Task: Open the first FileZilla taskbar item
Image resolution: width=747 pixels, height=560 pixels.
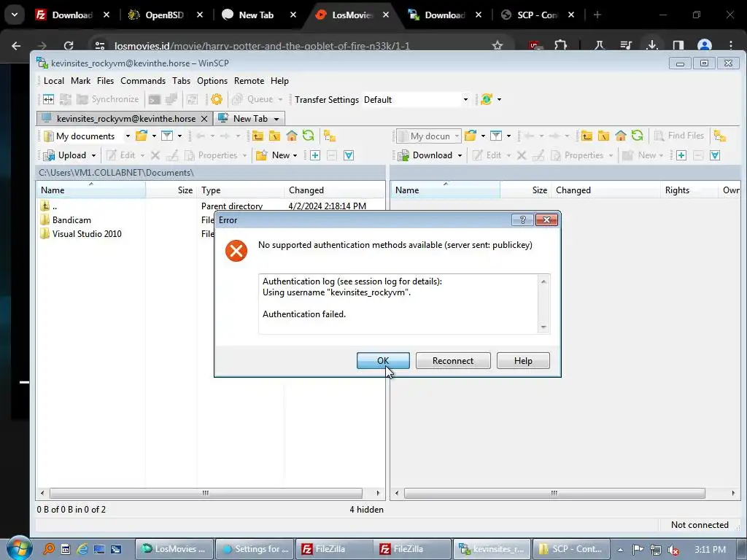Action: click(334, 548)
